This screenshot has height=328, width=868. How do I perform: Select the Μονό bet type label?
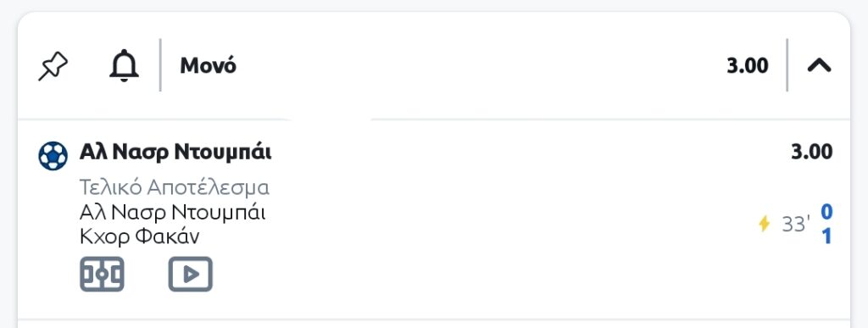[209, 66]
